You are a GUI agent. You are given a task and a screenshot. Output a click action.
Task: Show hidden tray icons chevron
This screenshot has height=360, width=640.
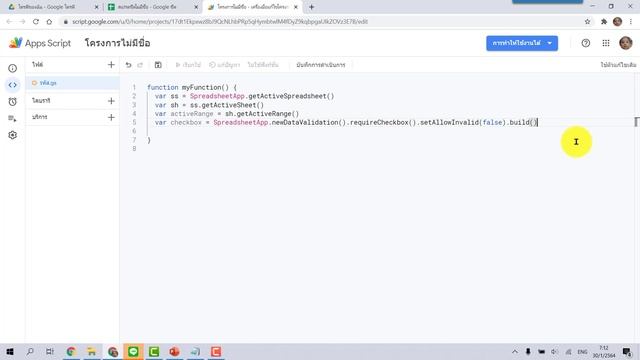515,351
